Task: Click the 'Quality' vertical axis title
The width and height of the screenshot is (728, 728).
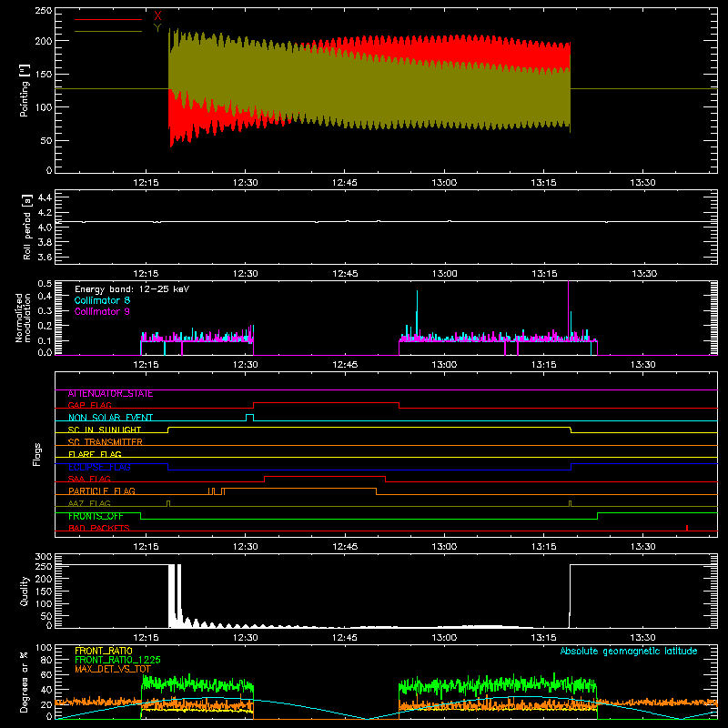Action: click(x=25, y=591)
